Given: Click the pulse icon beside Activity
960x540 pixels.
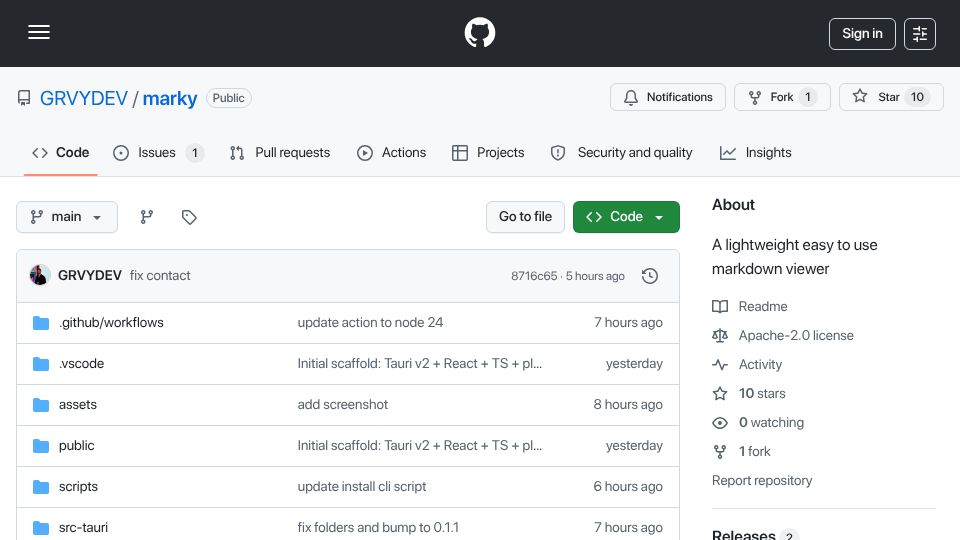Looking at the screenshot, I should coord(720,365).
